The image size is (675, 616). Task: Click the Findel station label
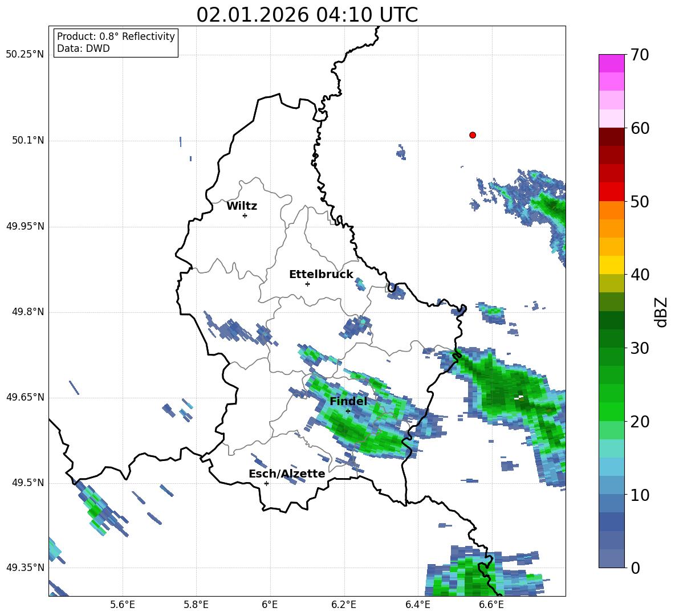[x=348, y=401]
